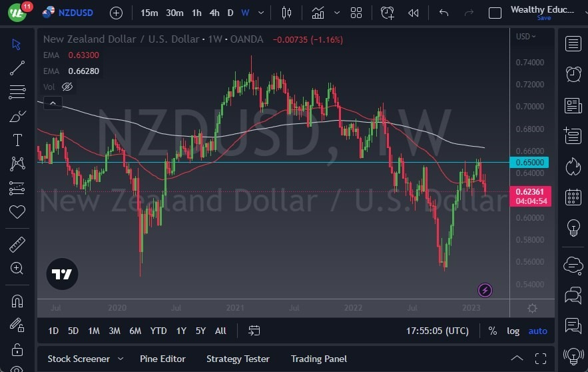588x372 pixels.
Task: Open the ideas stream panel
Action: point(573,325)
